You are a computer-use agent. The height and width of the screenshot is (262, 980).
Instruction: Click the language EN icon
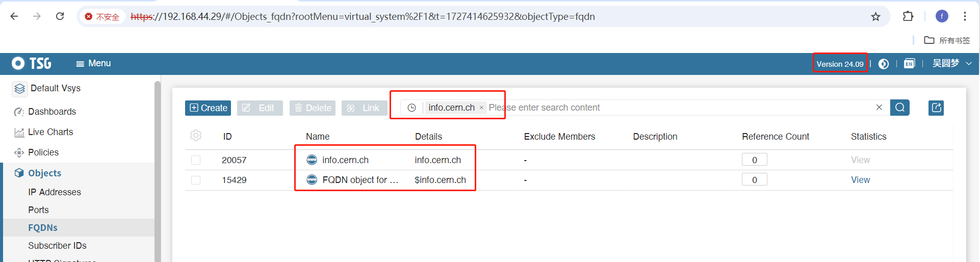[x=909, y=64]
